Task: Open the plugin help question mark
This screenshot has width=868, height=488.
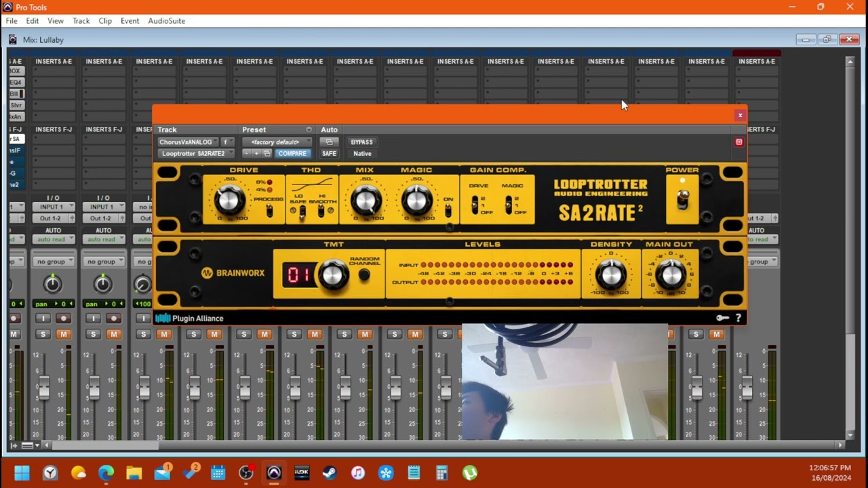Action: (738, 318)
